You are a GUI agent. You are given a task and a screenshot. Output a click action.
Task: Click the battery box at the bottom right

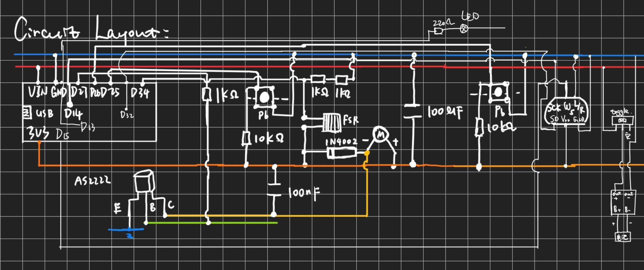pyautogui.click(x=622, y=237)
